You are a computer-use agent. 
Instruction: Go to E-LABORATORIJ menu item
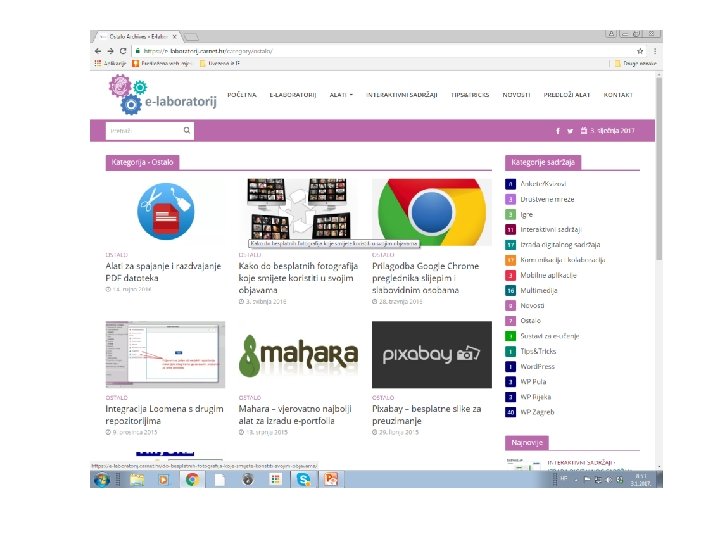[x=293, y=95]
